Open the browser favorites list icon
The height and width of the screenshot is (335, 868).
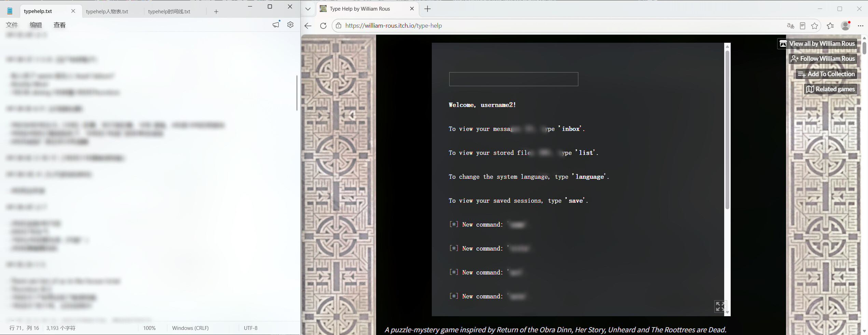830,26
